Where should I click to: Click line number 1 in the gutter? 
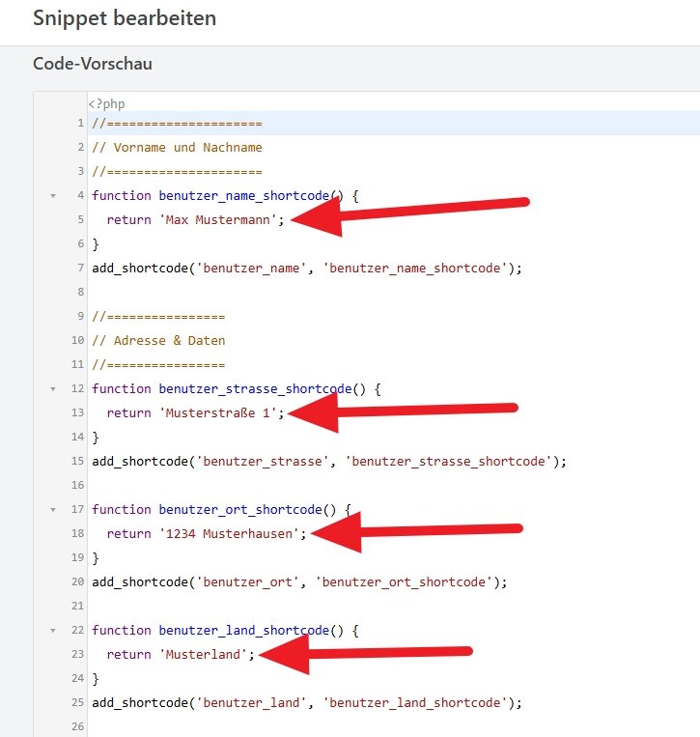click(80, 124)
